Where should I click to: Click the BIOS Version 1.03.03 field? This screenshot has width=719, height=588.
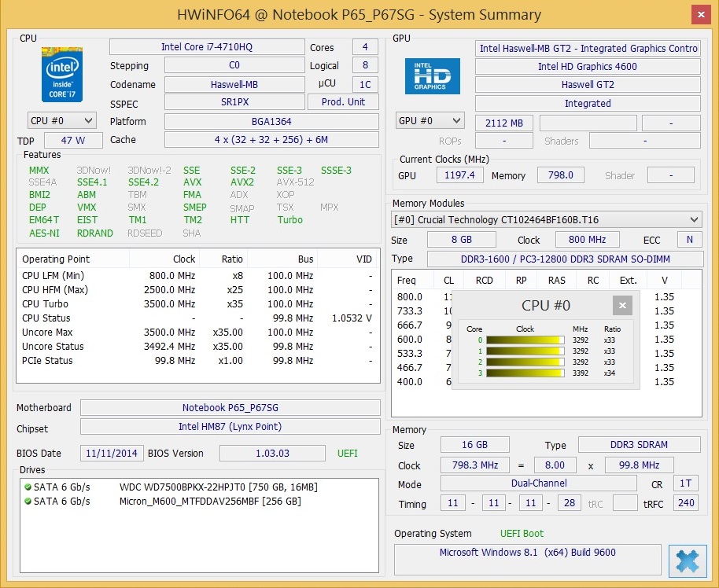(272, 454)
